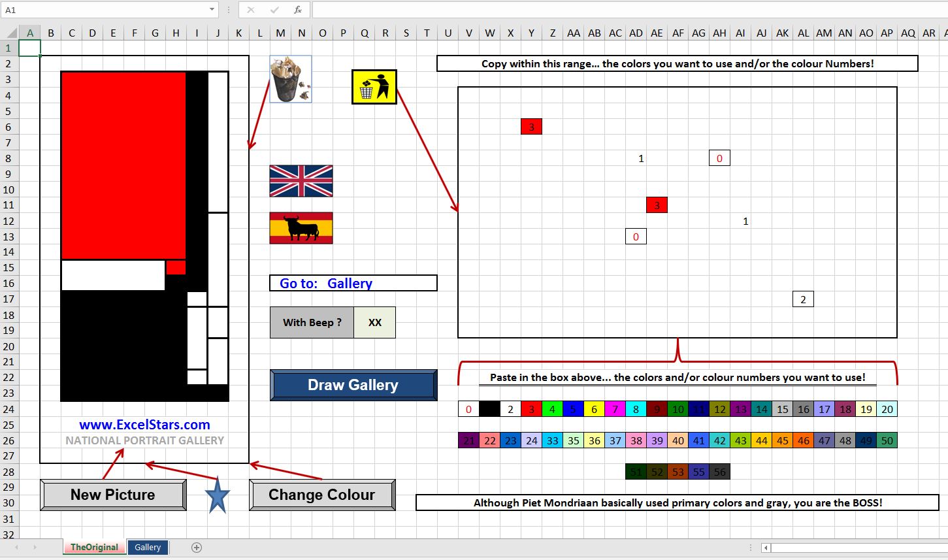This screenshot has height=560, width=948.
Task: Select the With Beep ? label cell
Action: [312, 322]
